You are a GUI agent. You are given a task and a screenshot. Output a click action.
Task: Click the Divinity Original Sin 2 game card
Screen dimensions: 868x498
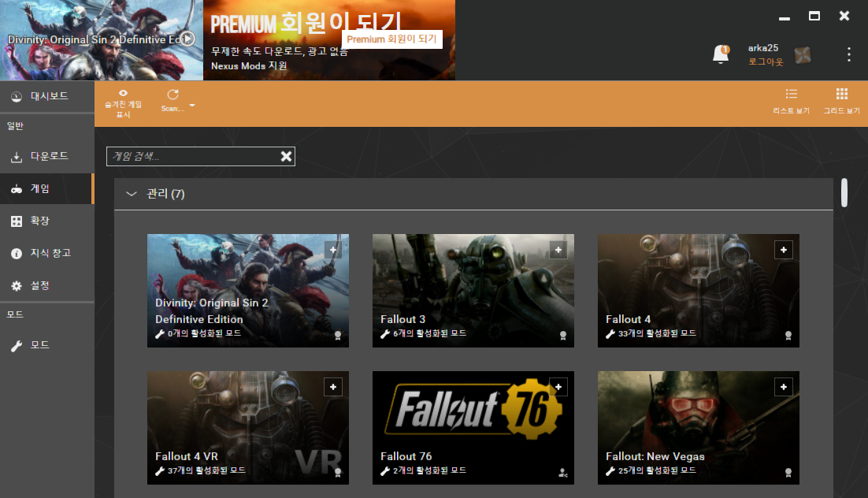(x=248, y=291)
